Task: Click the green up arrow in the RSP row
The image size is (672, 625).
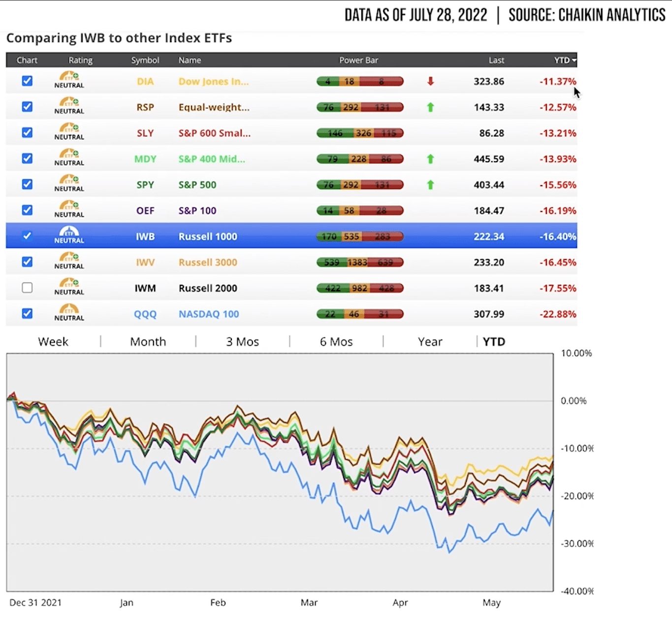Action: [431, 107]
